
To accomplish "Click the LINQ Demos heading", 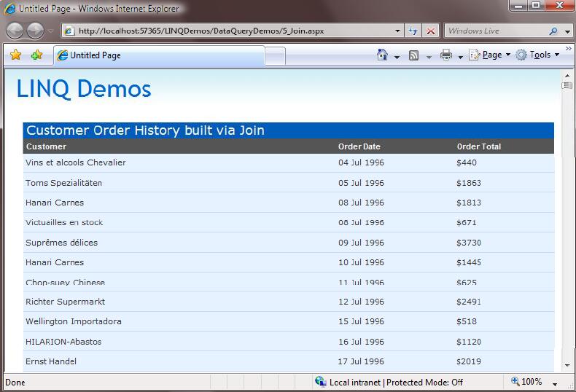I will coord(84,89).
